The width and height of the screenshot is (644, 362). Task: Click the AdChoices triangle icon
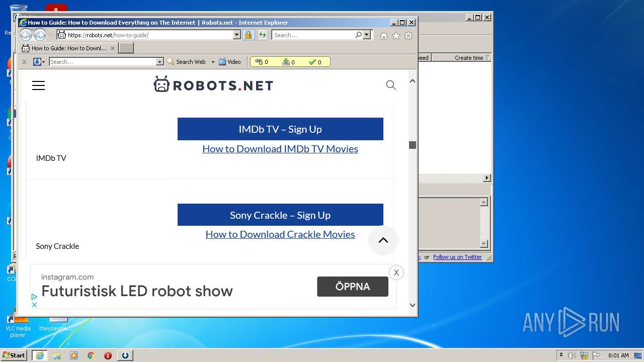tap(34, 297)
